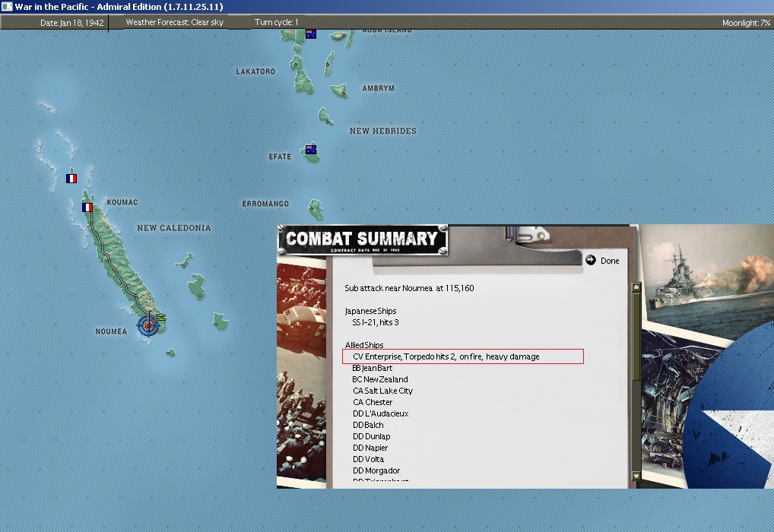Click the application icon in the title bar
This screenshot has width=774, height=532.
click(6, 6)
